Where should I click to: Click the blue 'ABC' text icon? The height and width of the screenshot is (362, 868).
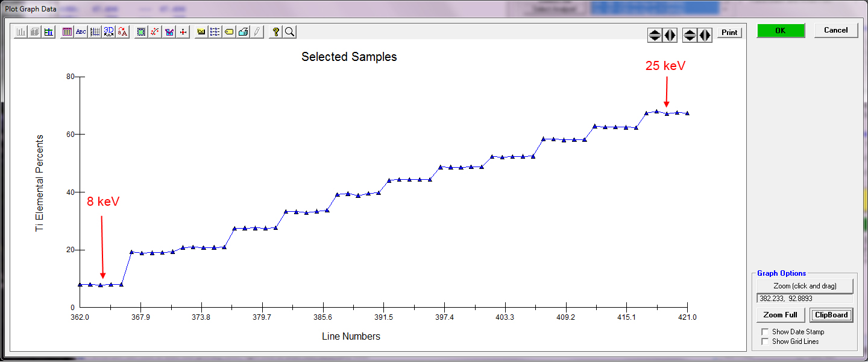click(81, 32)
